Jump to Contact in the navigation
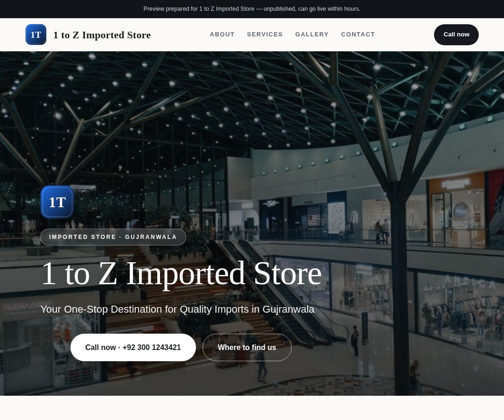This screenshot has width=504, height=420. point(358,35)
